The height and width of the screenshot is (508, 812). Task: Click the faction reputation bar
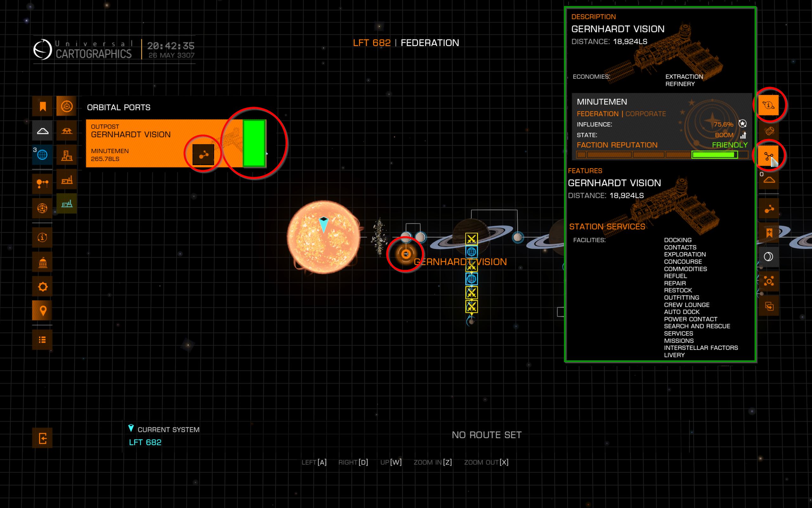(662, 155)
